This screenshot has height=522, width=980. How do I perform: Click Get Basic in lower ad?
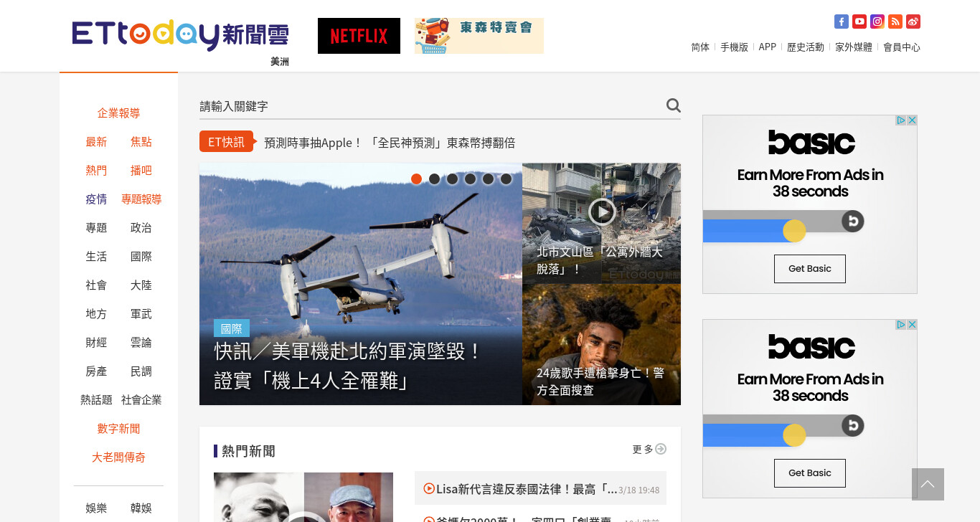click(810, 473)
